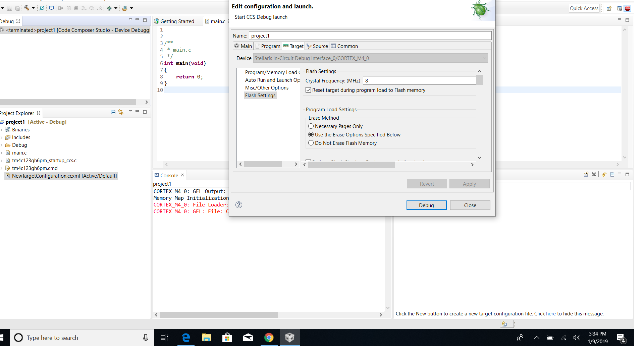Click the 'here' link to hide message
Viewport: 644px width, 362px height.
(x=551, y=314)
